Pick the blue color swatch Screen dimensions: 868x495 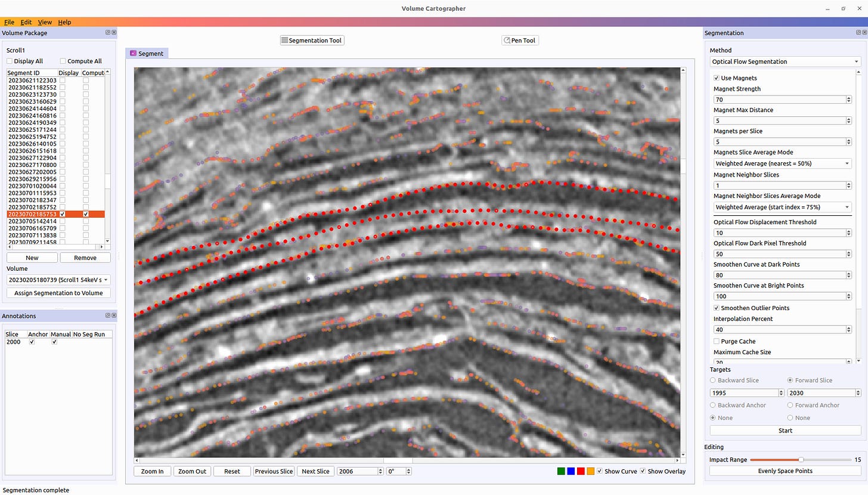571,471
